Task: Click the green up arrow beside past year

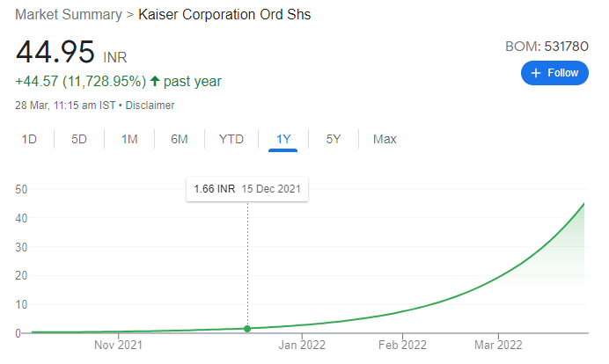Action: point(155,82)
